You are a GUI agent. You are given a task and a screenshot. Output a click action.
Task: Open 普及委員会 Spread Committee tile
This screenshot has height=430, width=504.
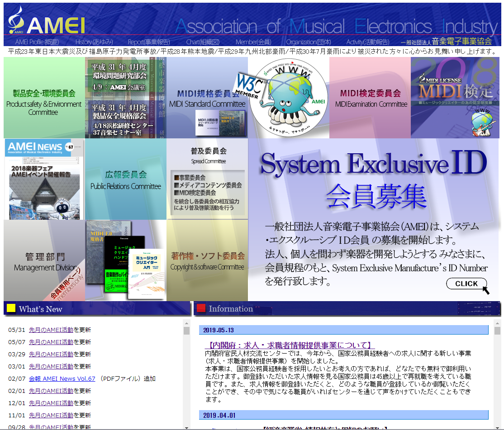point(207,179)
